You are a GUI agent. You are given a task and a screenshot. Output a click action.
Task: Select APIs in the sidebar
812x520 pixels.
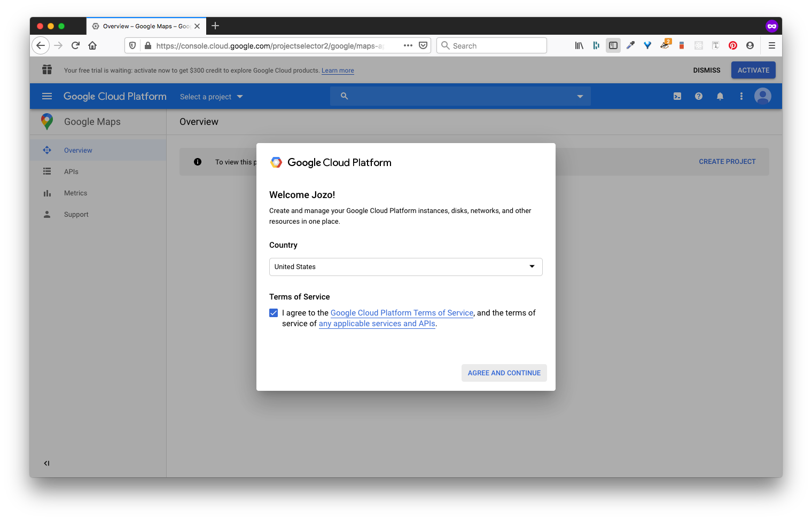[x=71, y=172]
